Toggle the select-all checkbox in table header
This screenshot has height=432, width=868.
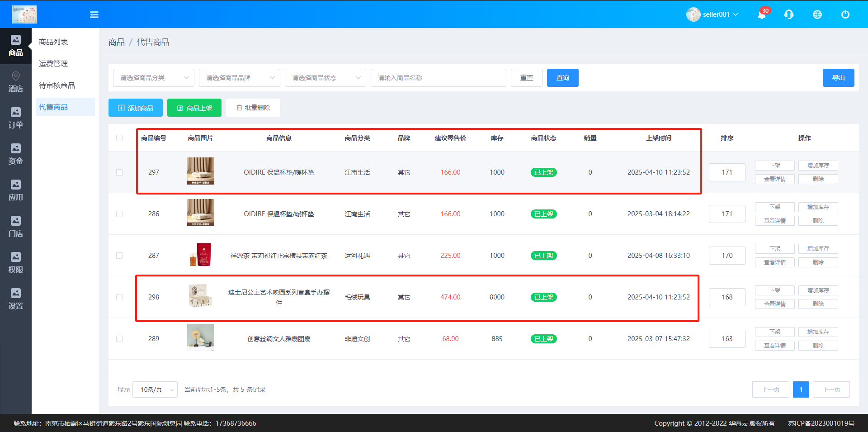click(119, 138)
